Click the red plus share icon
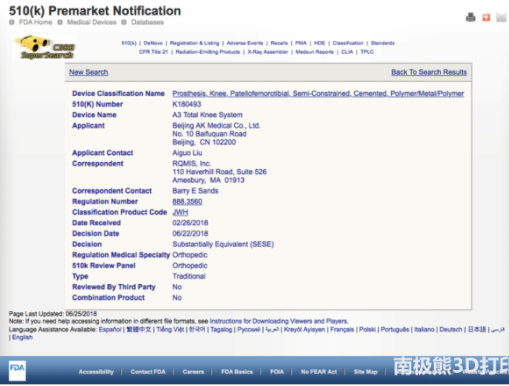The image size is (509, 386). coord(486,17)
